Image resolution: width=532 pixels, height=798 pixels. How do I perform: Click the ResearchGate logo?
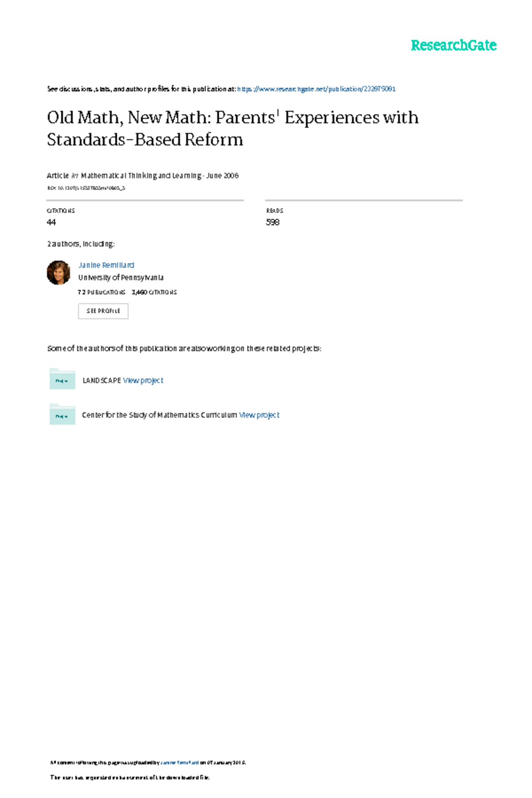coord(453,45)
